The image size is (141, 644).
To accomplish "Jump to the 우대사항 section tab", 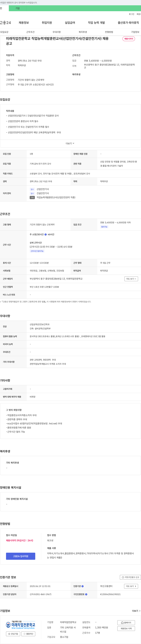I will [57, 32].
